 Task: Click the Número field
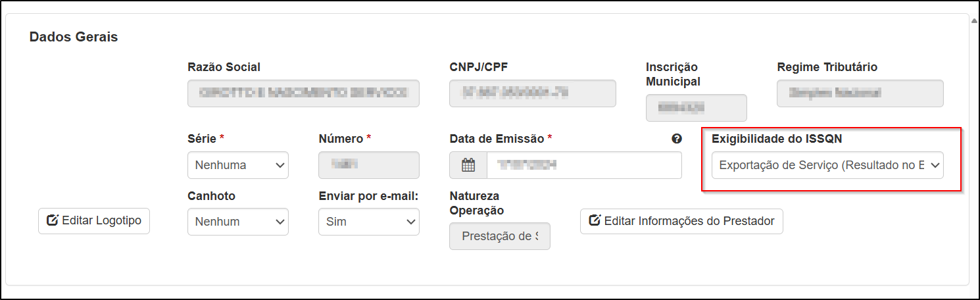pyautogui.click(x=369, y=165)
